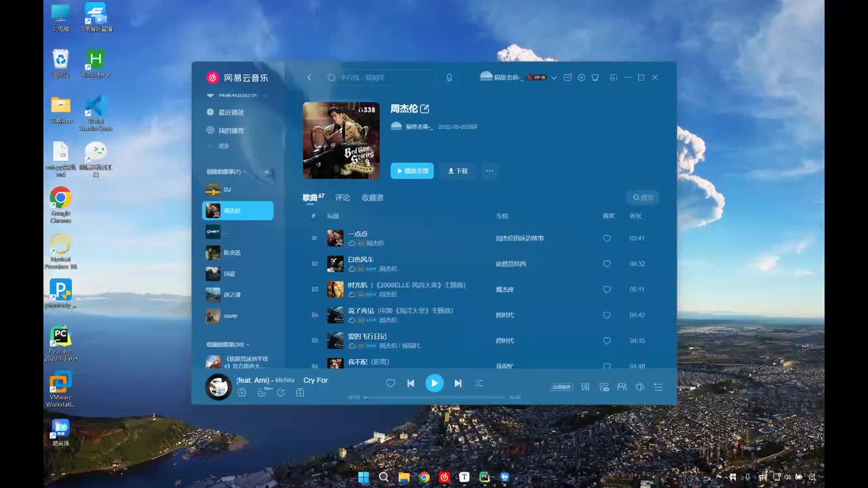Screen dimensions: 868x488
Task: Open the 周杰伦 playlist cover image
Action: [341, 140]
